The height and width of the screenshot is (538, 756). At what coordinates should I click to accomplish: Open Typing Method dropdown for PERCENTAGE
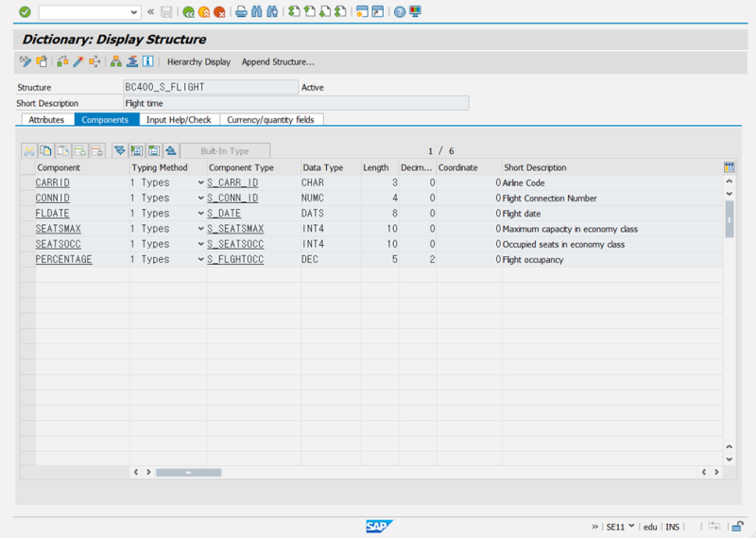pyautogui.click(x=201, y=259)
